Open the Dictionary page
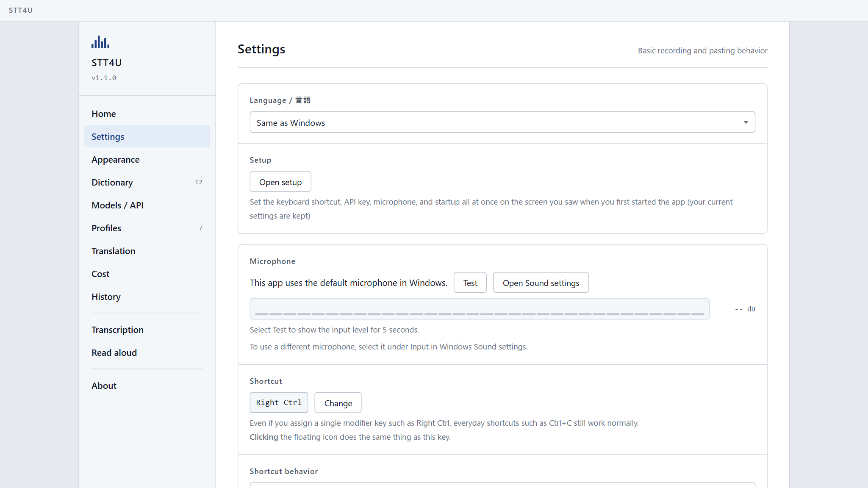 pyautogui.click(x=147, y=182)
